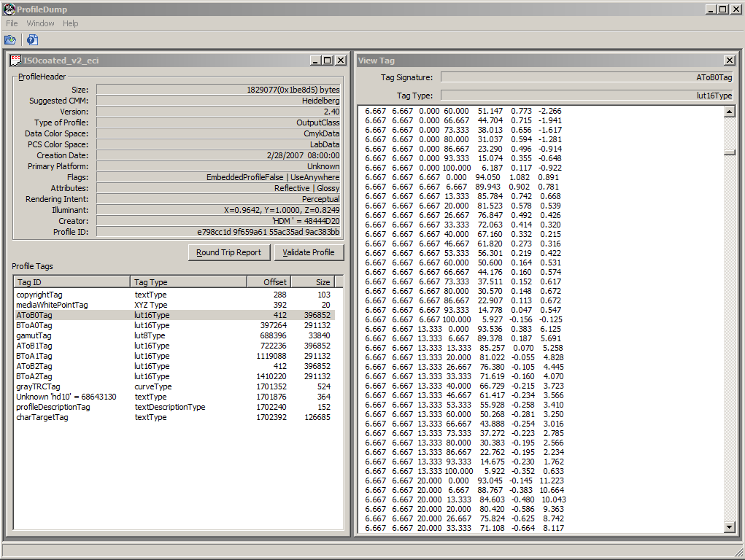The width and height of the screenshot is (745, 560).
Task: Click the Open profile toolbar icon
Action: pyautogui.click(x=9, y=39)
